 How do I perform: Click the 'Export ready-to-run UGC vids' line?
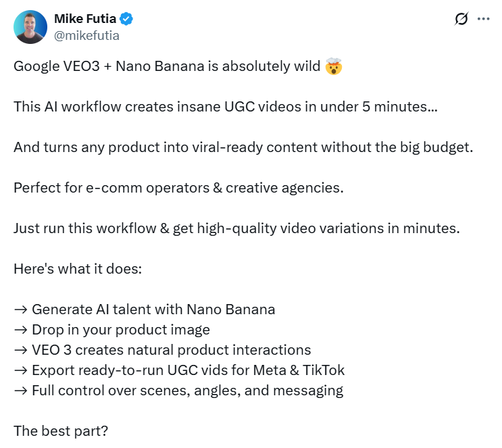coord(188,370)
